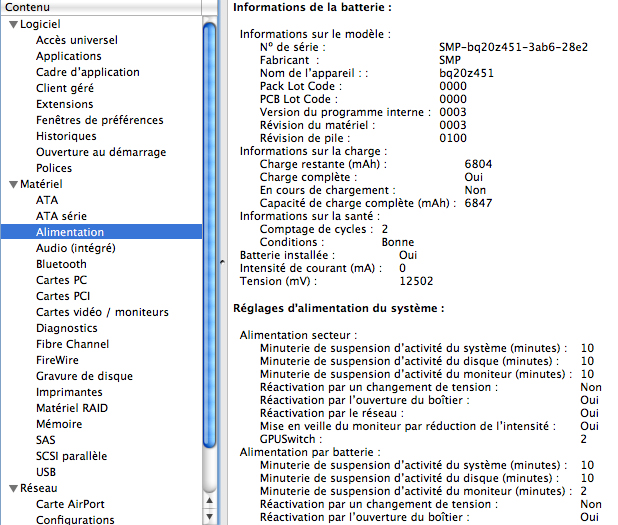Select Carte AirPort under Réseau
618x525 pixels.
(x=70, y=505)
